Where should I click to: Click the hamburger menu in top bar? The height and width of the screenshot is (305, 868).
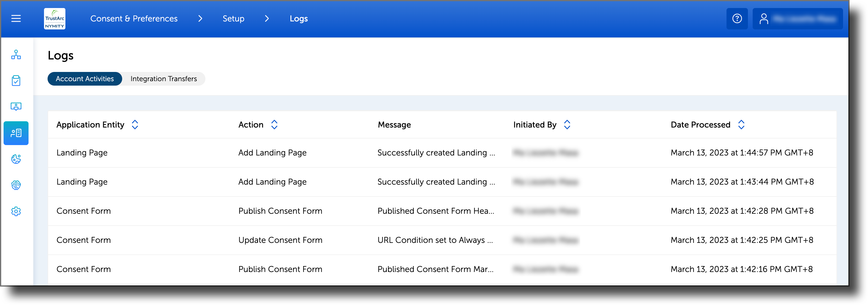15,18
